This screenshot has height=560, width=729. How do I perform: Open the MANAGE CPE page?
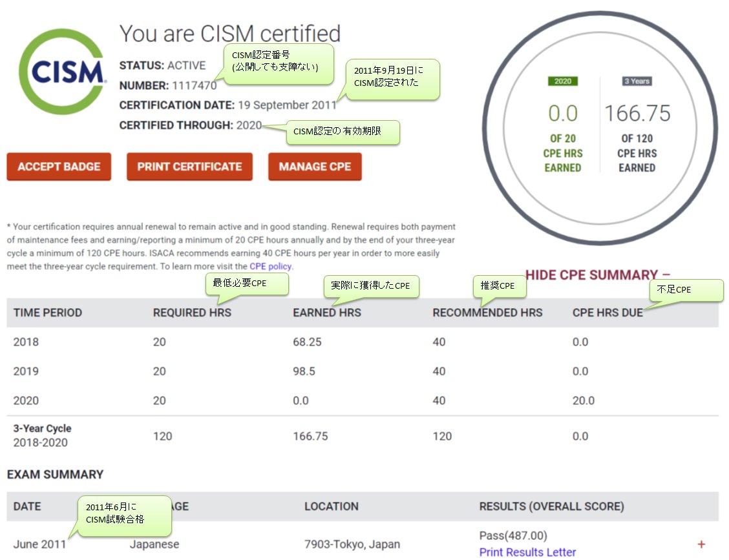click(315, 167)
